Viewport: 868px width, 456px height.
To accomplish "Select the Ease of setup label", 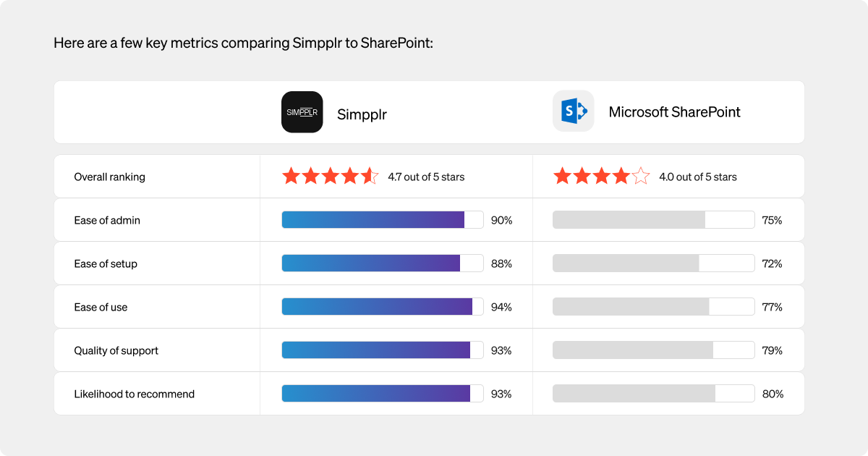I will pos(106,264).
